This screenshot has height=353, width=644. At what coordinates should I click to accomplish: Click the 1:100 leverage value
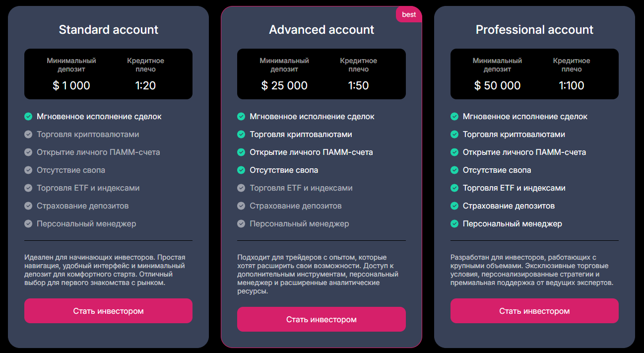click(572, 85)
